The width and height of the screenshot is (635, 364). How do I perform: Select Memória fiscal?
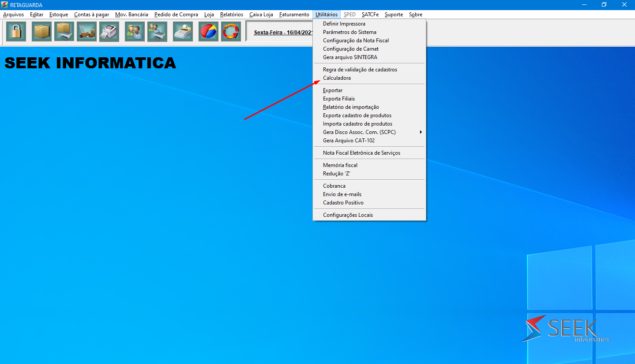[369, 165]
